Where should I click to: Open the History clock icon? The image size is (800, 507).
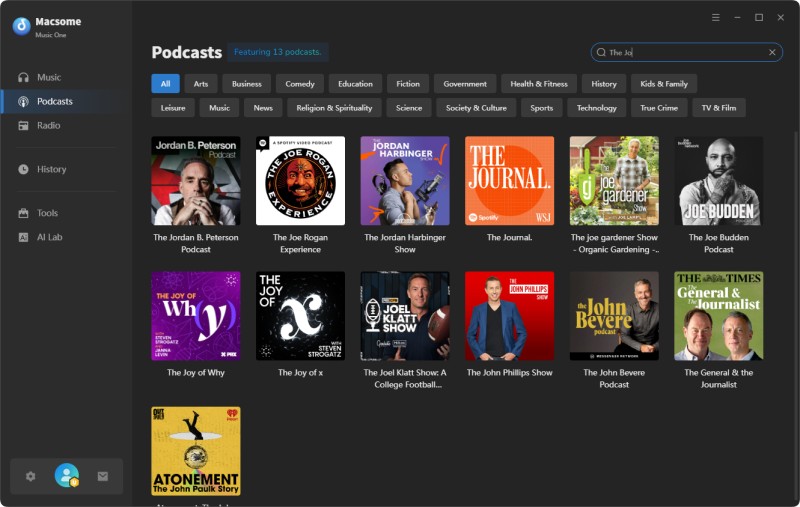coord(23,169)
